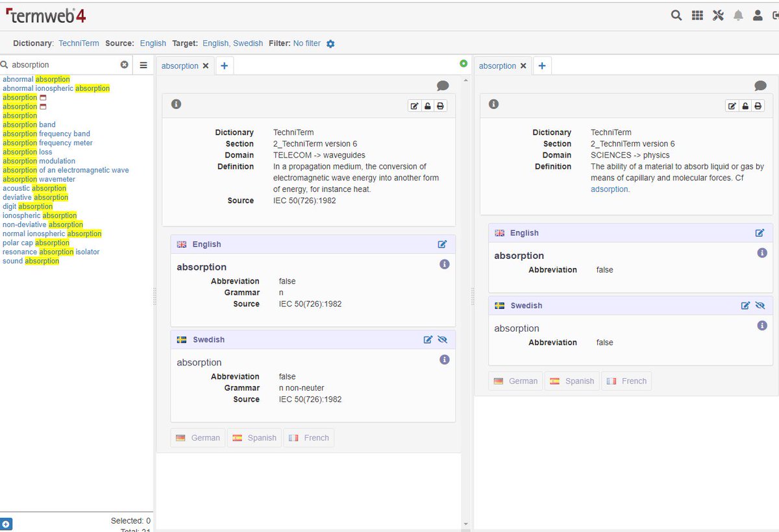Image resolution: width=779 pixels, height=532 pixels.
Task: Open term non-deviative absorption
Action: tap(43, 224)
